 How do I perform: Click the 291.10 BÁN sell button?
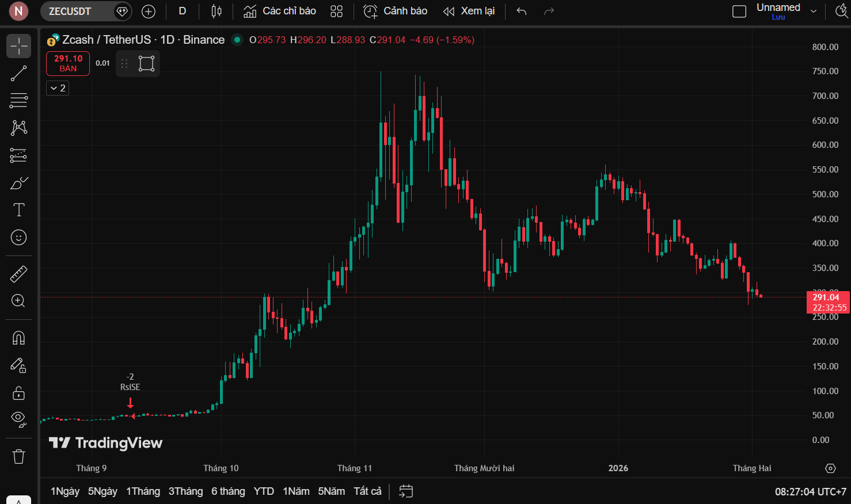click(x=68, y=63)
